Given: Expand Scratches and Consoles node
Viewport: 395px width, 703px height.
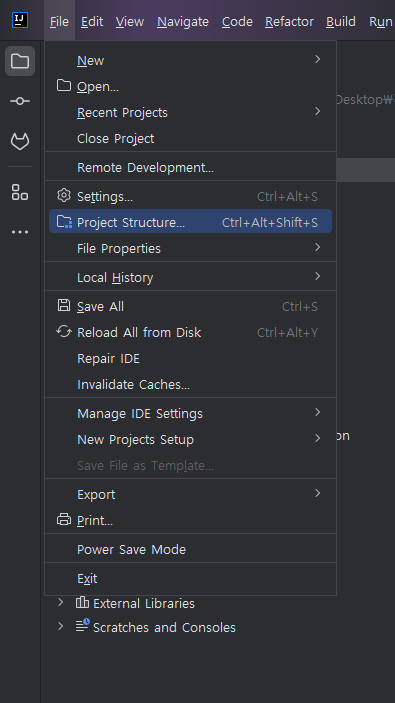Looking at the screenshot, I should (x=61, y=626).
